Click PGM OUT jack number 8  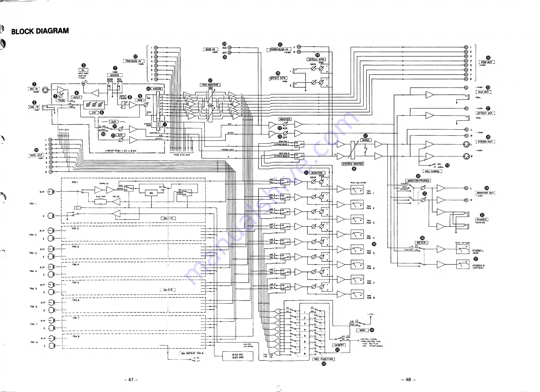[x=466, y=79]
